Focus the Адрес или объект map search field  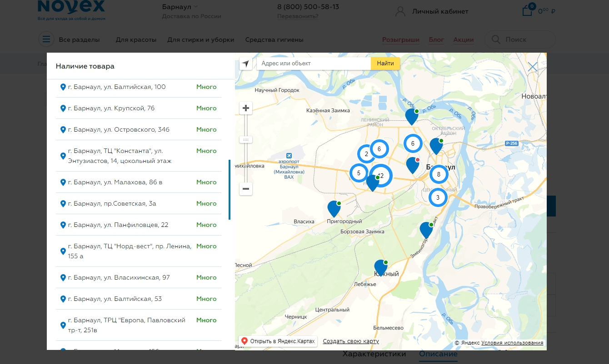pyautogui.click(x=314, y=64)
